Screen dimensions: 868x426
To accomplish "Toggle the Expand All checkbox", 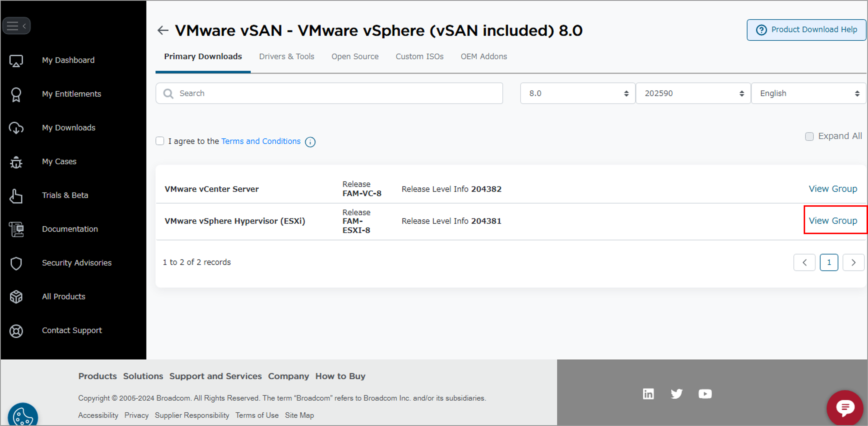I will pos(809,136).
